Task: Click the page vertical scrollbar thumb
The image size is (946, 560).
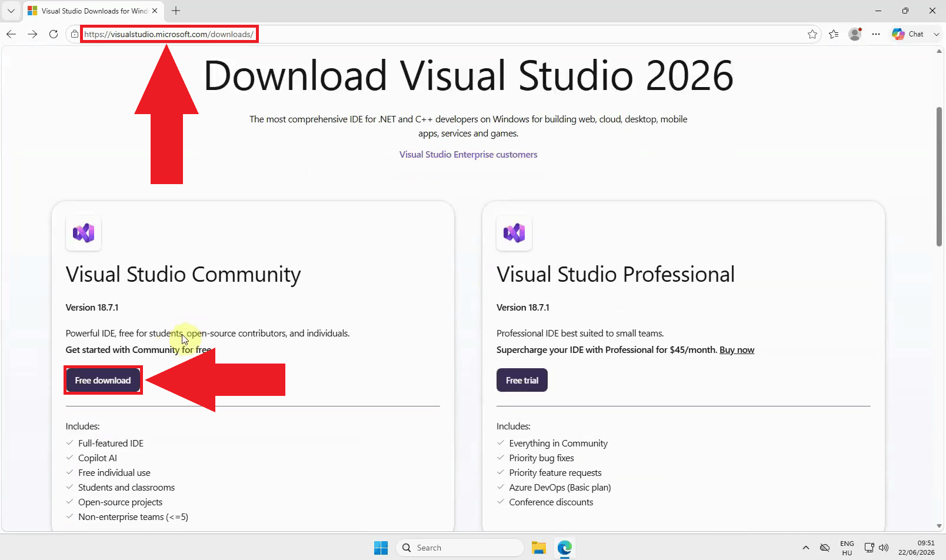Action: 939,176
